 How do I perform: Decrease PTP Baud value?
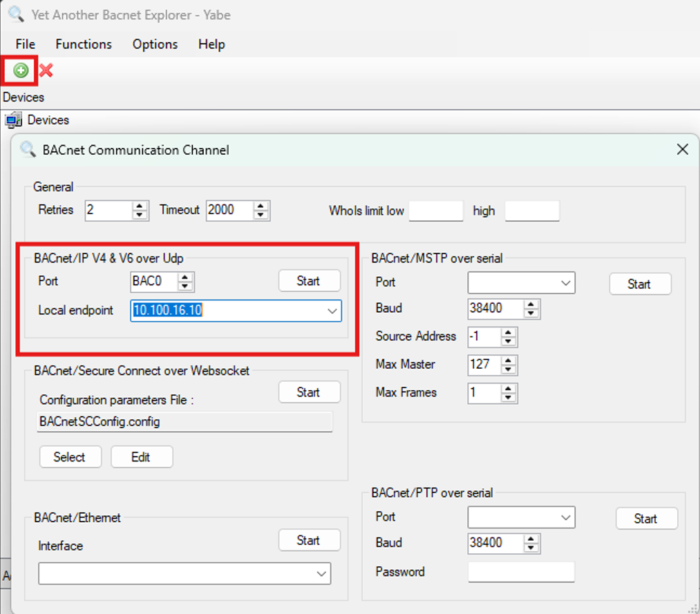point(531,548)
